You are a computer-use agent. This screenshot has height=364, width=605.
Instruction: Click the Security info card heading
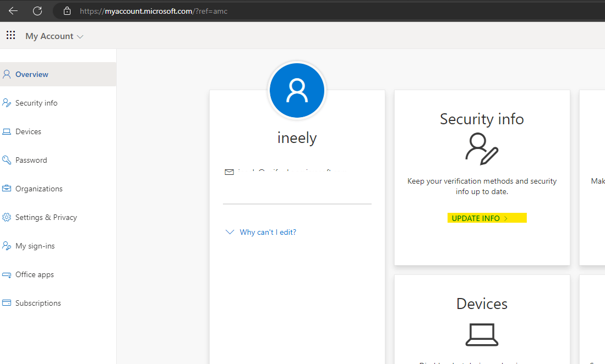(482, 119)
